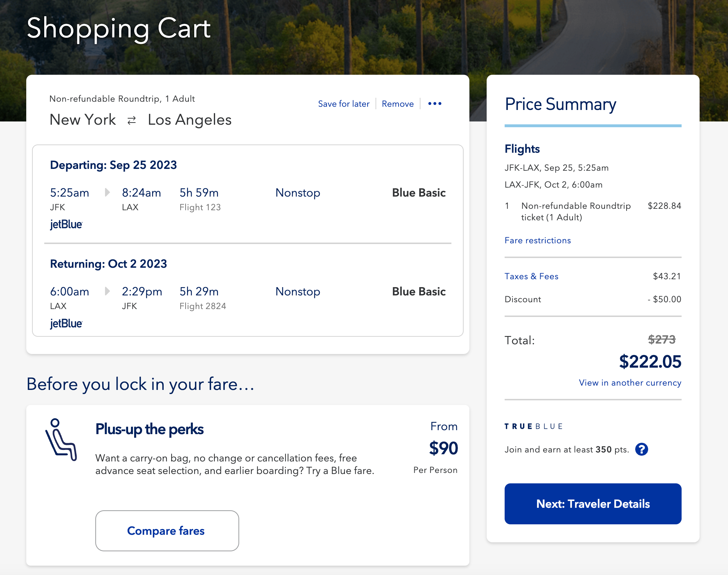This screenshot has height=575, width=728.
Task: Click the jetBlue logo under departing flight
Action: pyautogui.click(x=66, y=224)
